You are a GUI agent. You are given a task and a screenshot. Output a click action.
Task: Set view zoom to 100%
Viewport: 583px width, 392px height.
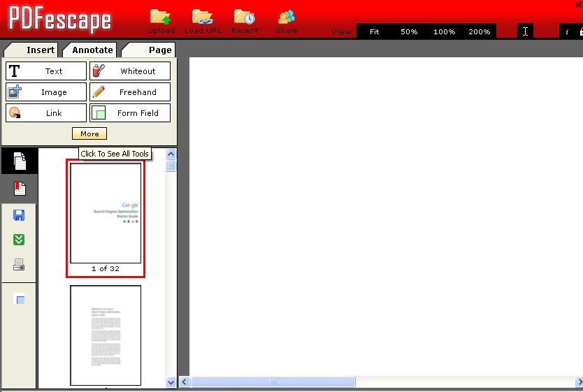click(445, 31)
